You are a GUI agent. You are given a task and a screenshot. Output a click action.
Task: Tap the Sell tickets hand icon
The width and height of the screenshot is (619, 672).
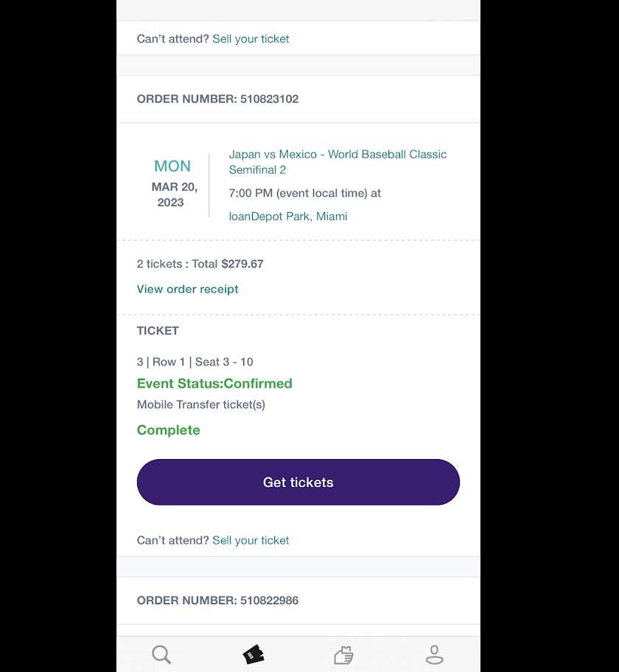tap(343, 654)
